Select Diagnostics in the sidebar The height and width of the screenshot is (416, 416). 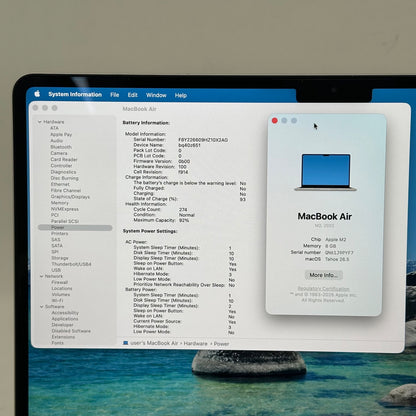(x=63, y=172)
